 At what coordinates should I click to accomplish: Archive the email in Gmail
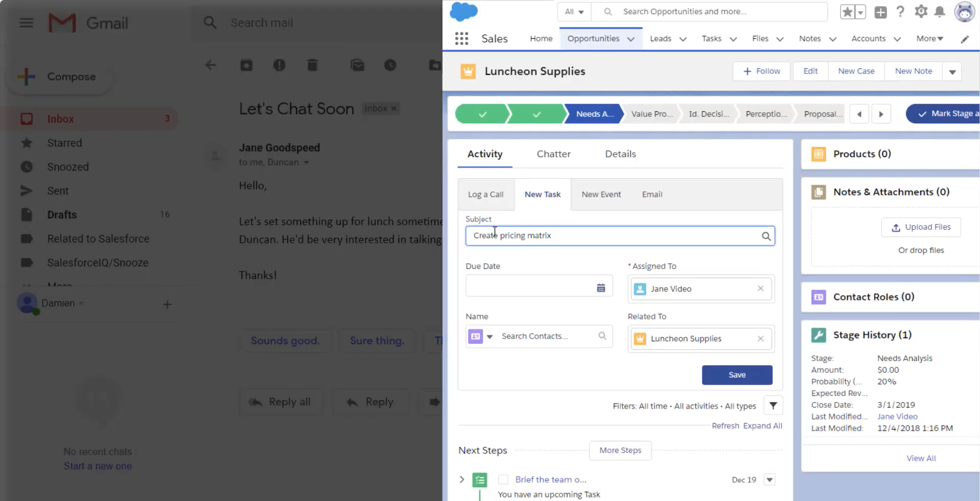pos(247,65)
